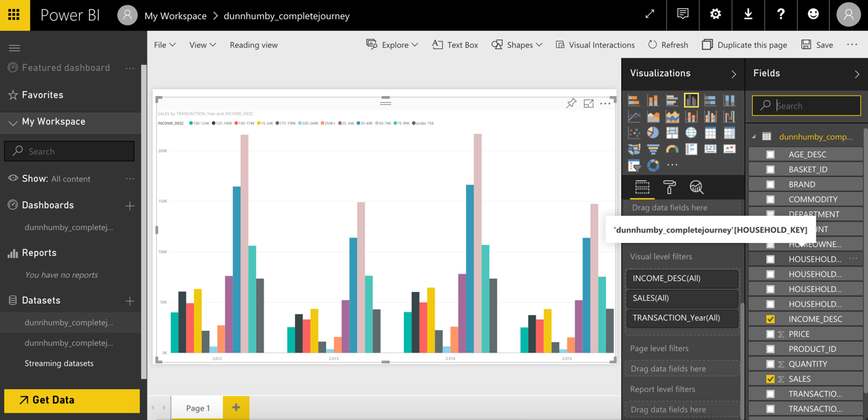The width and height of the screenshot is (868, 420).
Task: Uncheck the SALES field
Action: [x=771, y=379]
